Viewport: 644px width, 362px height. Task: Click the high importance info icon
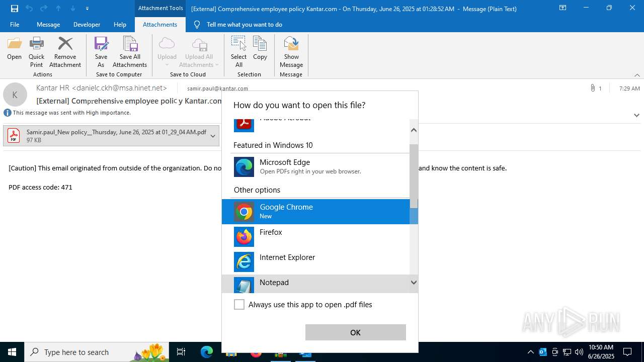click(x=8, y=113)
